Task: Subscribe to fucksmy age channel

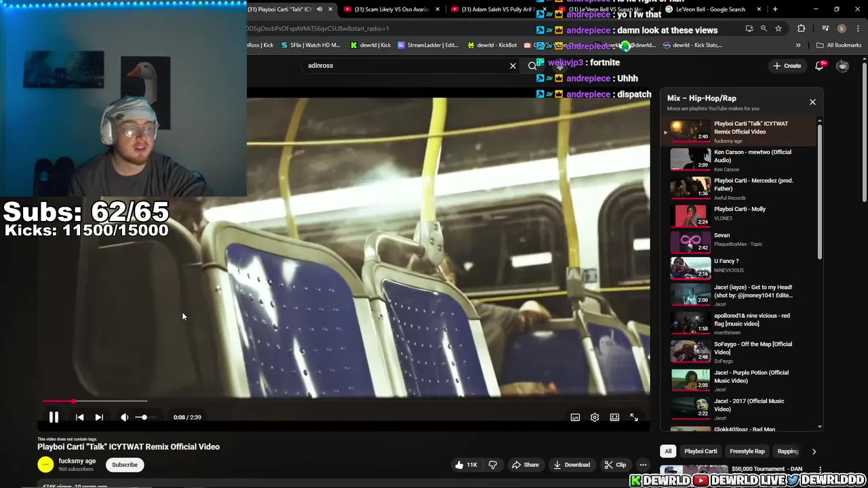Action: click(x=125, y=465)
